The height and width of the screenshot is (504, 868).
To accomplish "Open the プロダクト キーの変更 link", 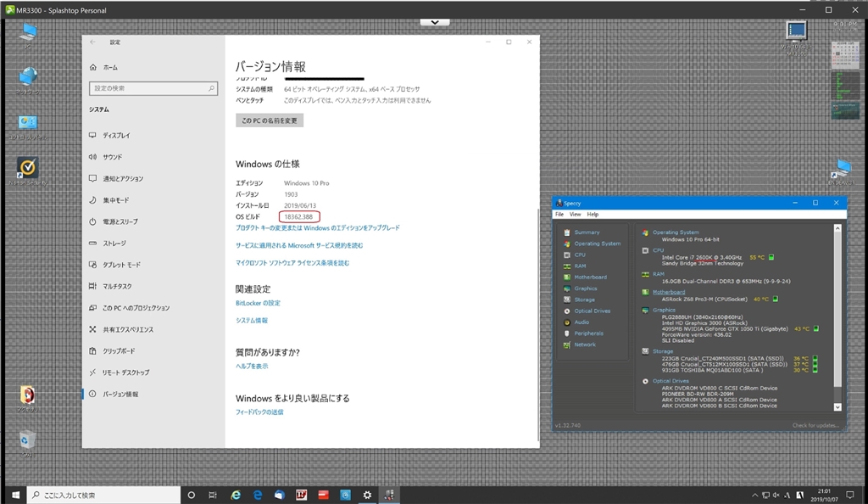I will [318, 227].
